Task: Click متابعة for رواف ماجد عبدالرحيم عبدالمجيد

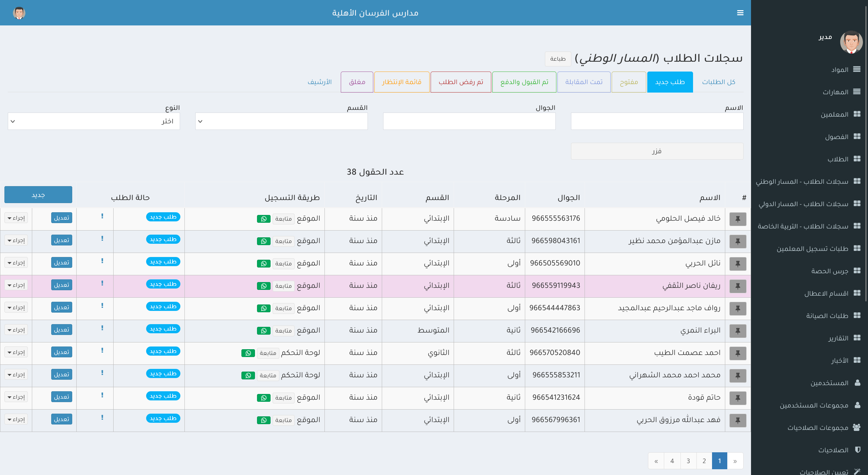Action: [x=283, y=308]
